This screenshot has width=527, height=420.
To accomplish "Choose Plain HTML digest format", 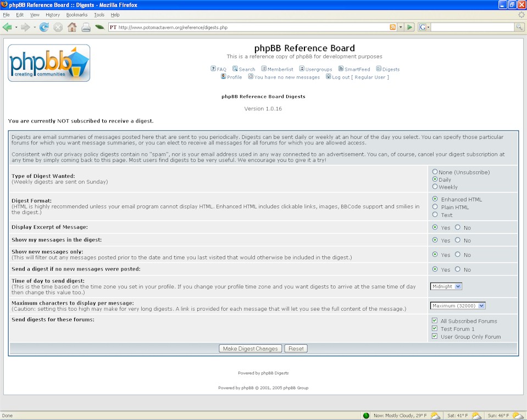I will point(435,206).
